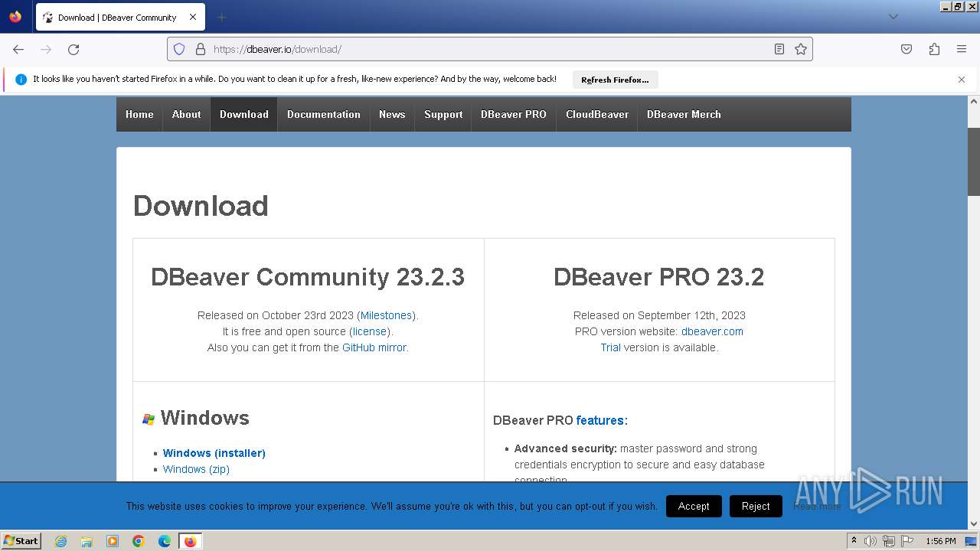Select the Download menu item
This screenshot has height=551, width=980.
tap(244, 114)
